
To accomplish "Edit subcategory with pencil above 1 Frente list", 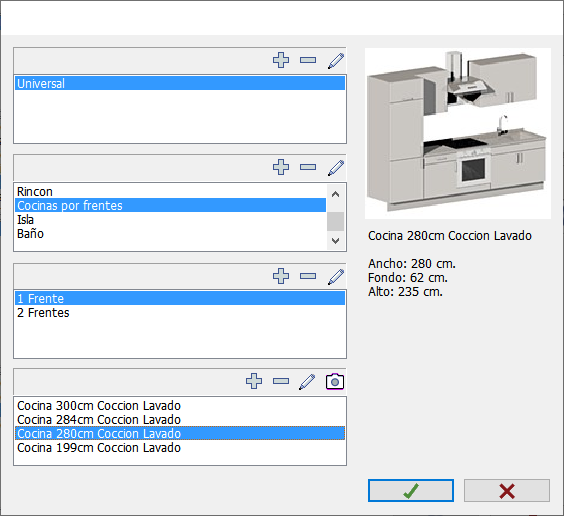I will coord(336,277).
